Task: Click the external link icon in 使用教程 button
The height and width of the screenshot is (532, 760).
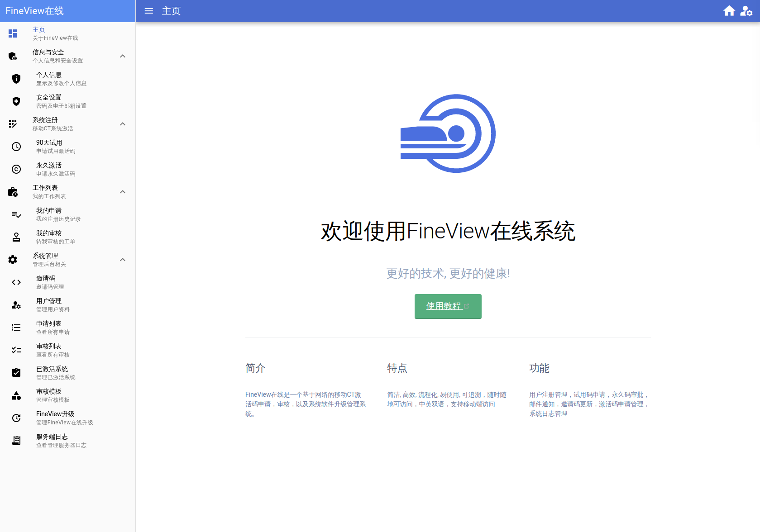Action: coord(467,306)
